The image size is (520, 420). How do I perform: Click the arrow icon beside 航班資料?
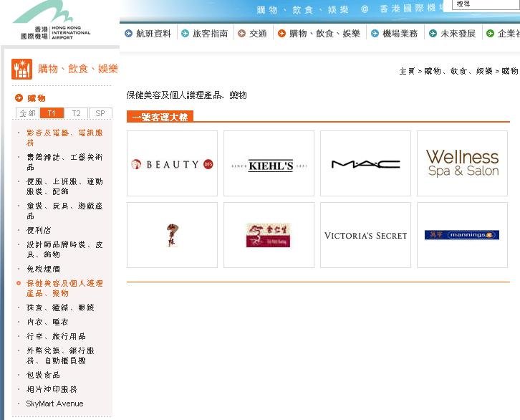click(128, 33)
